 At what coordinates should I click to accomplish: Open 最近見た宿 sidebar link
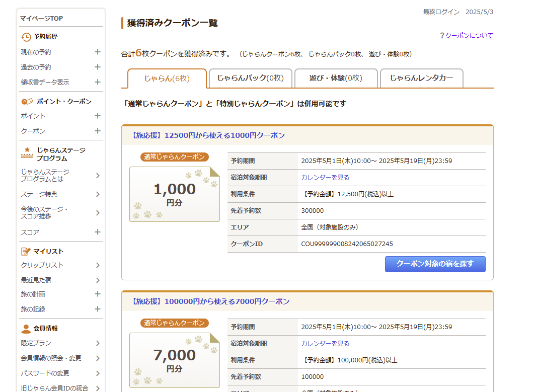pos(36,280)
